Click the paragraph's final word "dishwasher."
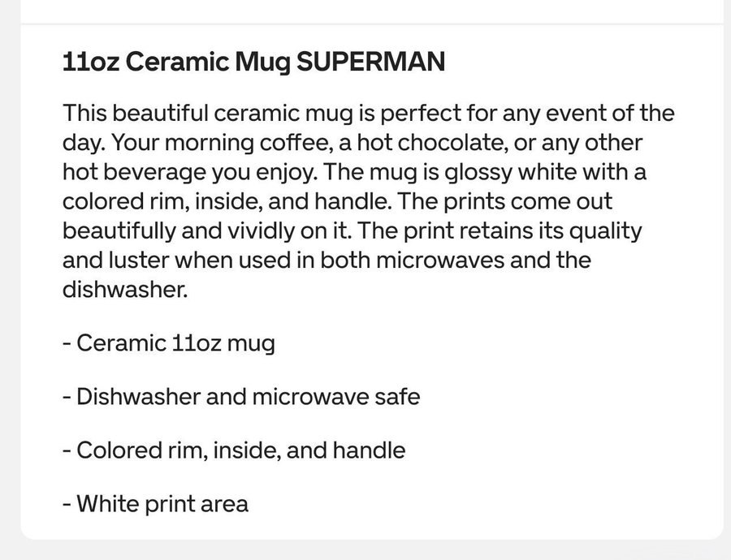 coord(124,290)
